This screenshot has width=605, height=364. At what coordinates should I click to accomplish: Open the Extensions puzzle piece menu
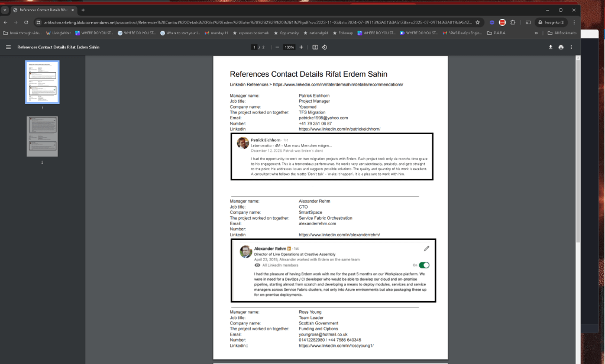click(513, 22)
